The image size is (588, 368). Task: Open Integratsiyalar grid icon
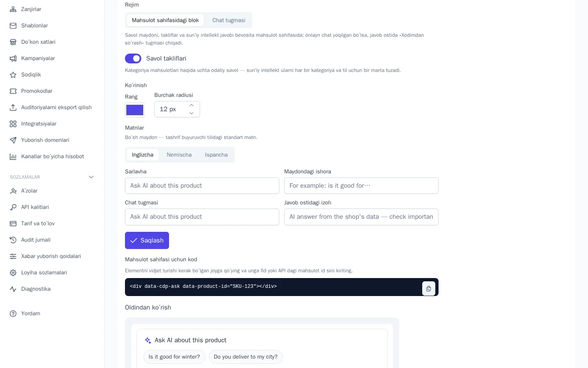(13, 123)
